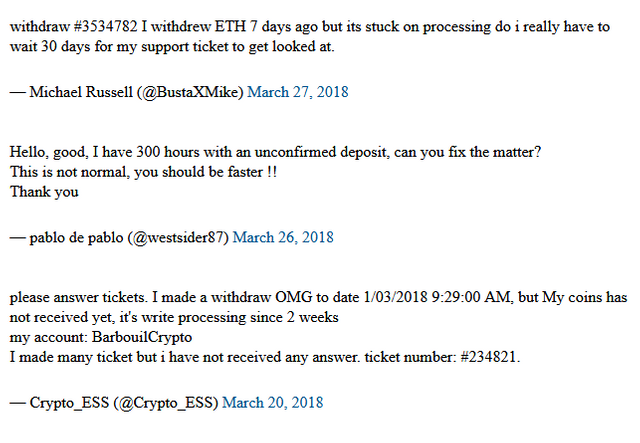Image resolution: width=640 pixels, height=443 pixels.
Task: Click the 'please answer tickets' sentence
Action: click(x=78, y=297)
